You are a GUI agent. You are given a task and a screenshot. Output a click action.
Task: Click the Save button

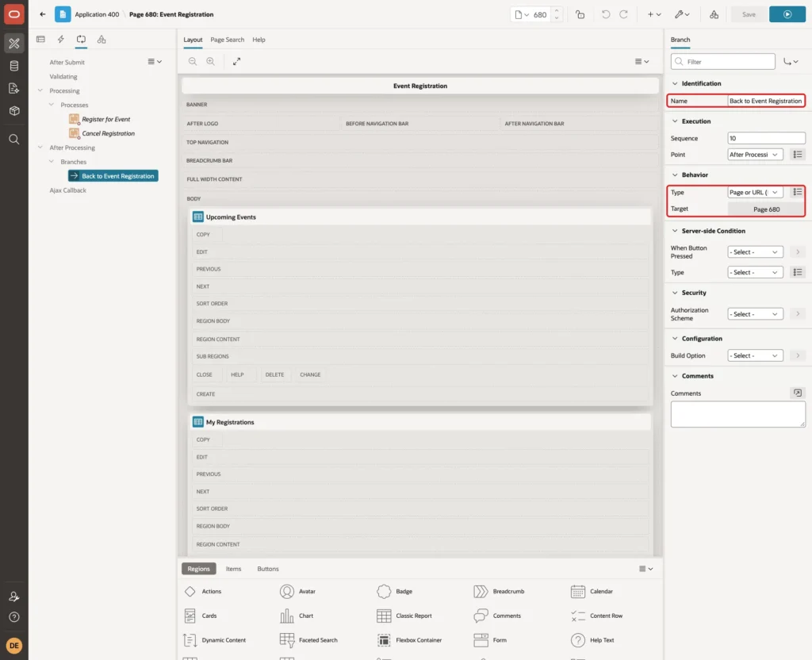(749, 14)
